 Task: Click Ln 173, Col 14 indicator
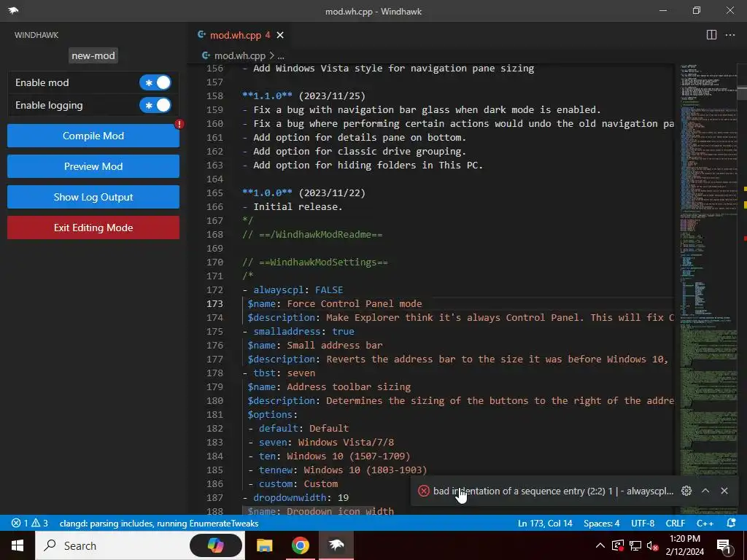(x=545, y=524)
